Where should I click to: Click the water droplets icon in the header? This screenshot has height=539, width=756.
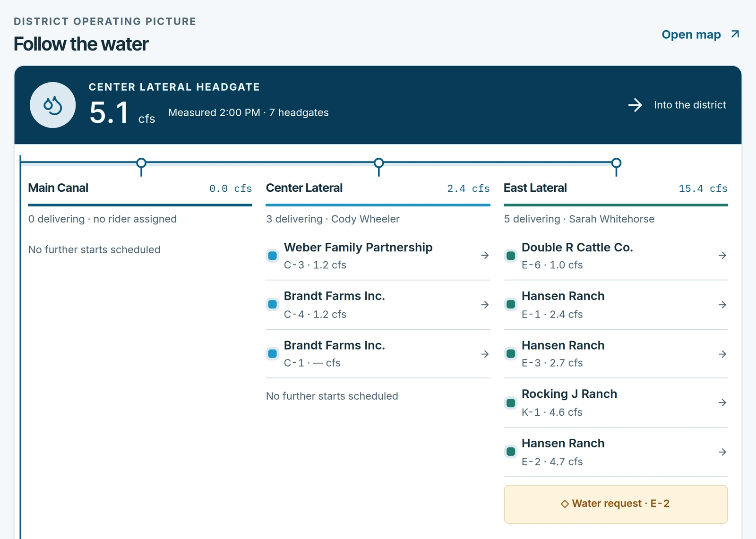pyautogui.click(x=52, y=105)
